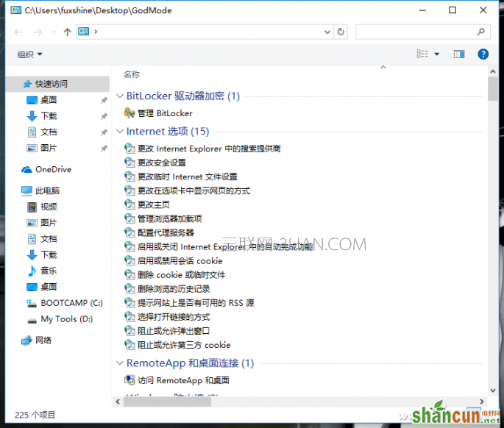Screen dimensions: 504x428
Task: Open pinned 桌面 under quick access
Action: coord(49,100)
